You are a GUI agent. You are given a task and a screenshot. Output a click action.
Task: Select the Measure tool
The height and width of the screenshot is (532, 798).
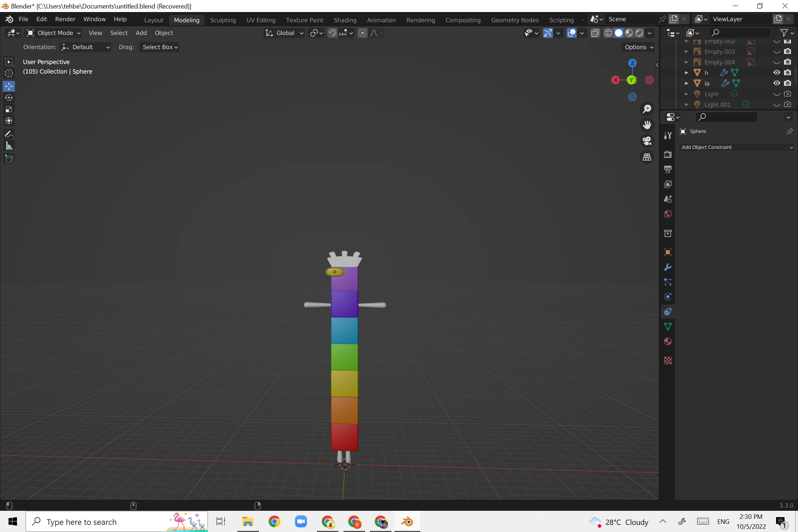[9, 145]
